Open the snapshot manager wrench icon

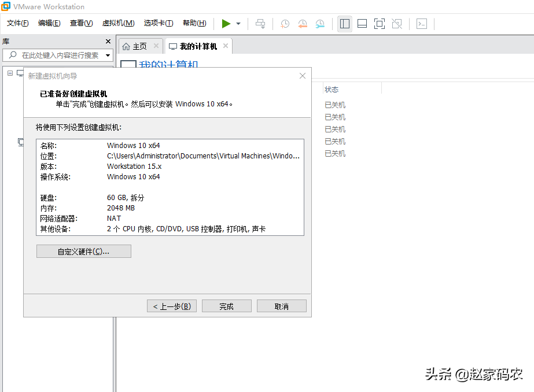(x=320, y=24)
